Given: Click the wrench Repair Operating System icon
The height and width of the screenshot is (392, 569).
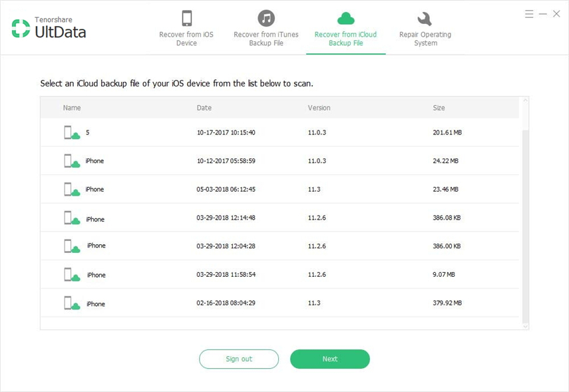Looking at the screenshot, I should 425,18.
